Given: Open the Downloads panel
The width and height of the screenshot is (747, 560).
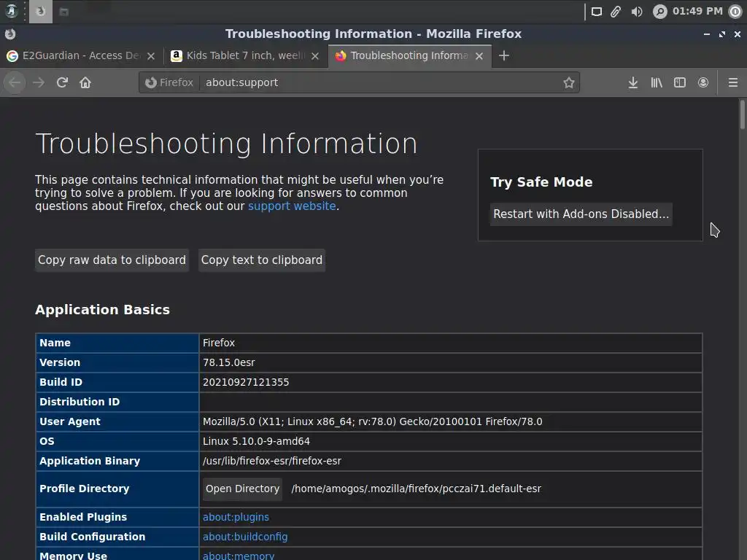Looking at the screenshot, I should pos(633,82).
